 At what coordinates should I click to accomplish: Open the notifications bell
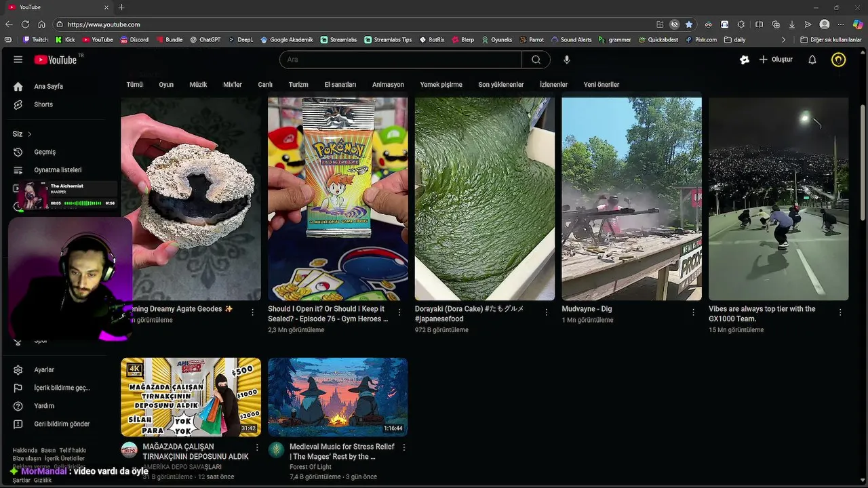tap(812, 60)
